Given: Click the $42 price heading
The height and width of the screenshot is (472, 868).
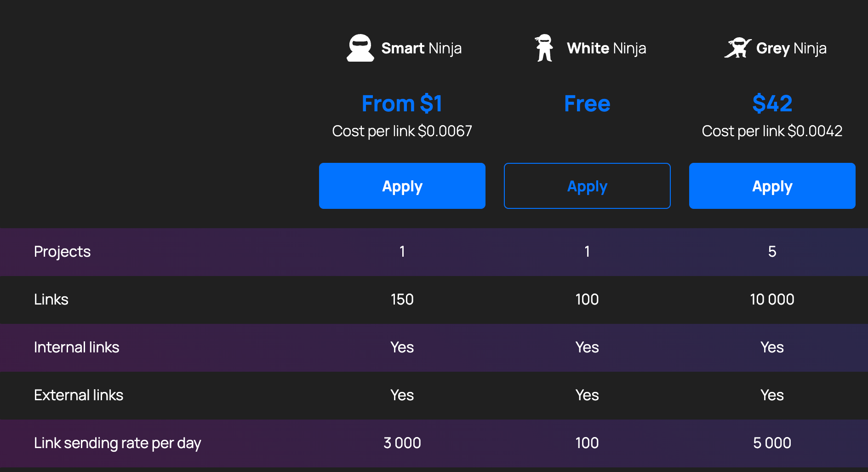Looking at the screenshot, I should click(772, 104).
